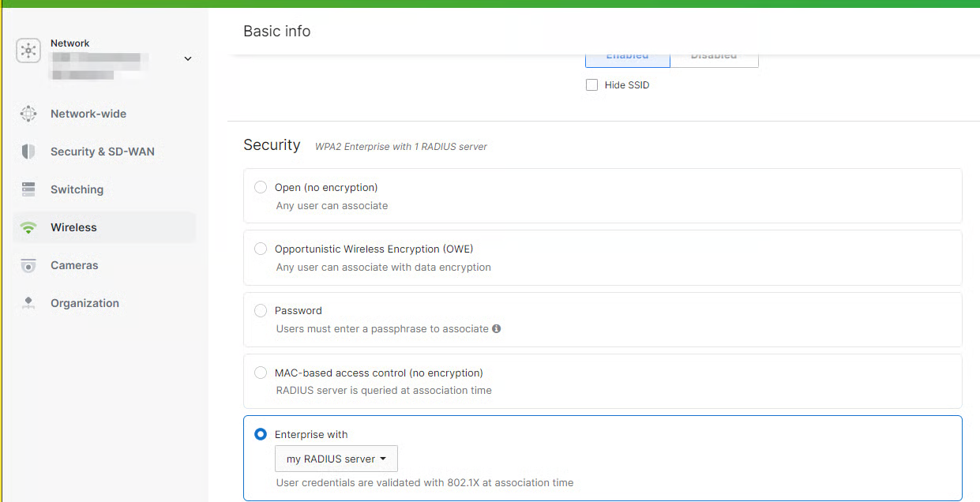Click the Switching stack icon
The image size is (980, 502).
[x=28, y=189]
